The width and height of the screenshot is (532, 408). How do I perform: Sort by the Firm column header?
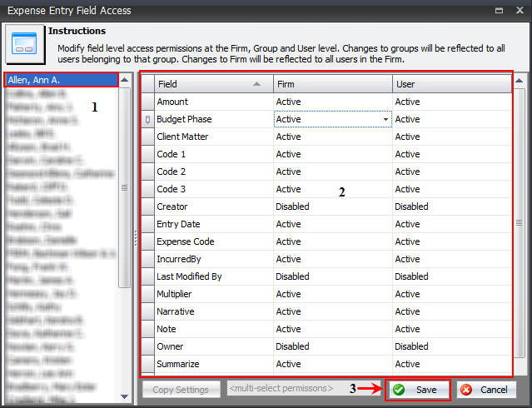(x=332, y=84)
